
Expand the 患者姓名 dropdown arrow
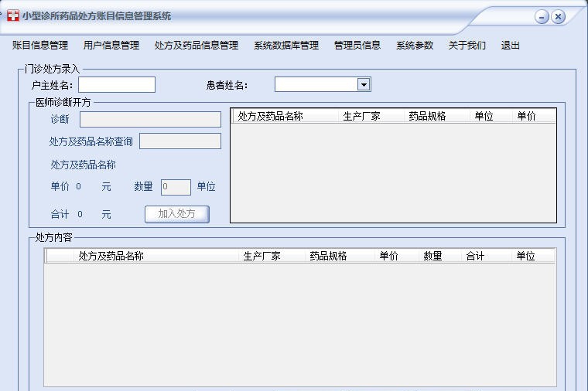tap(364, 85)
